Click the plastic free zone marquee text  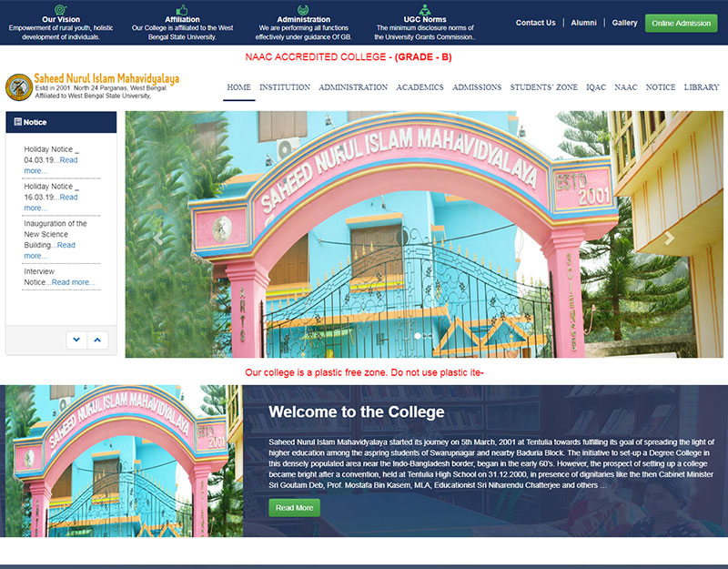[365, 372]
